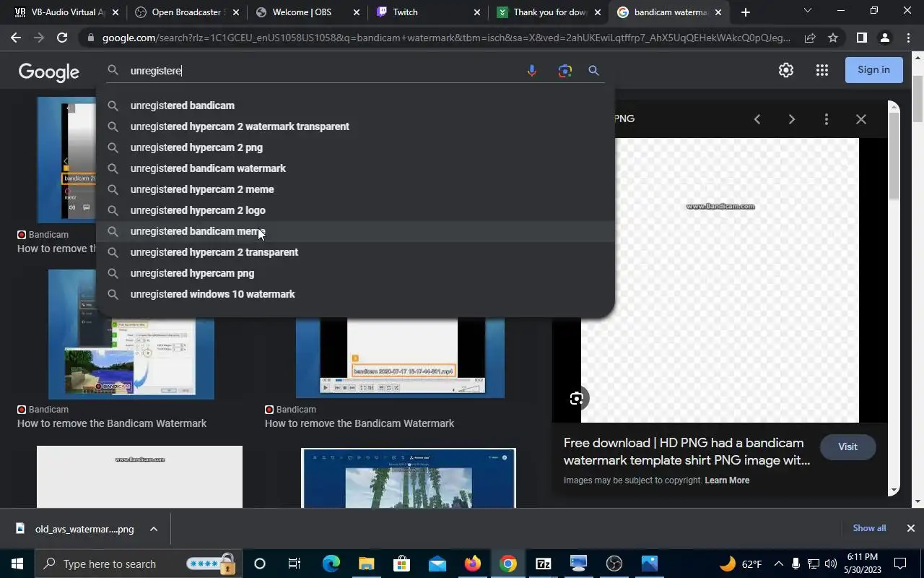This screenshot has height=578, width=924.
Task: Open Google Lens search by image
Action: (x=565, y=71)
